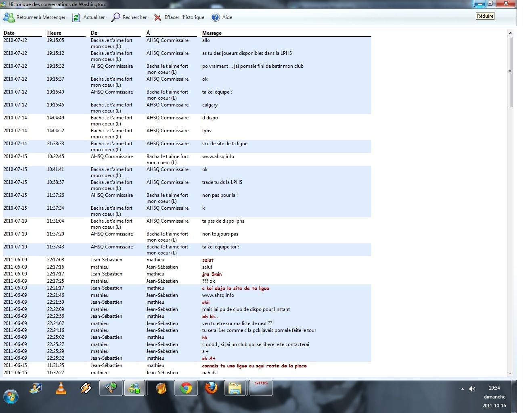Launch VLC media player from taskbar

61,388
